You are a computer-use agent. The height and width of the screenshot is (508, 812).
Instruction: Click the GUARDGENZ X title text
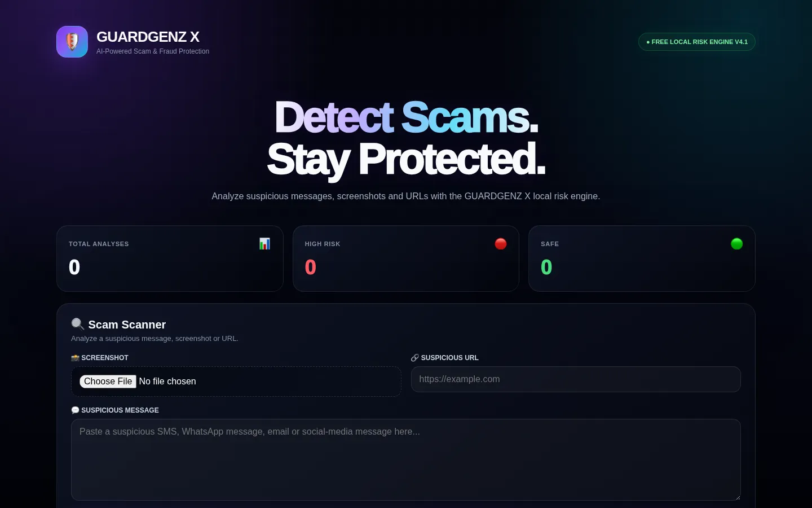click(148, 37)
